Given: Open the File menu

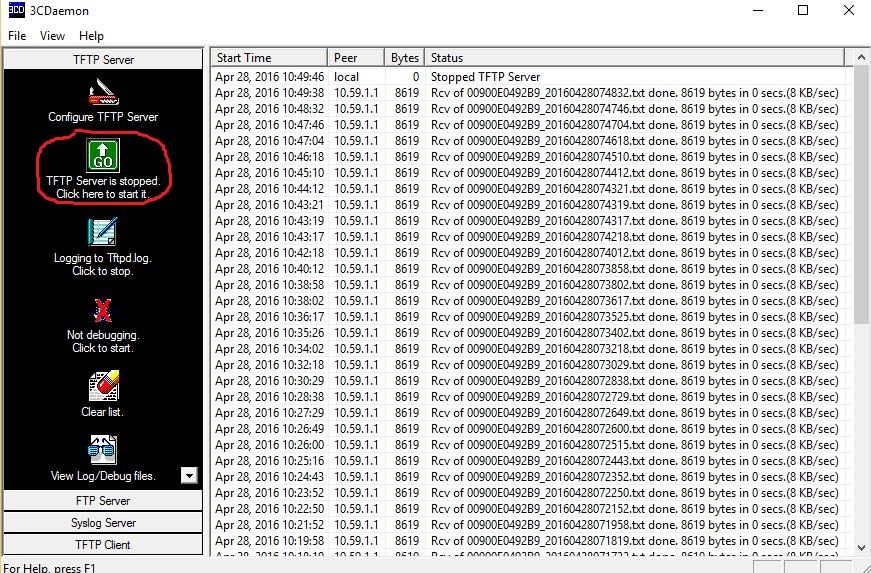Looking at the screenshot, I should click(17, 36).
